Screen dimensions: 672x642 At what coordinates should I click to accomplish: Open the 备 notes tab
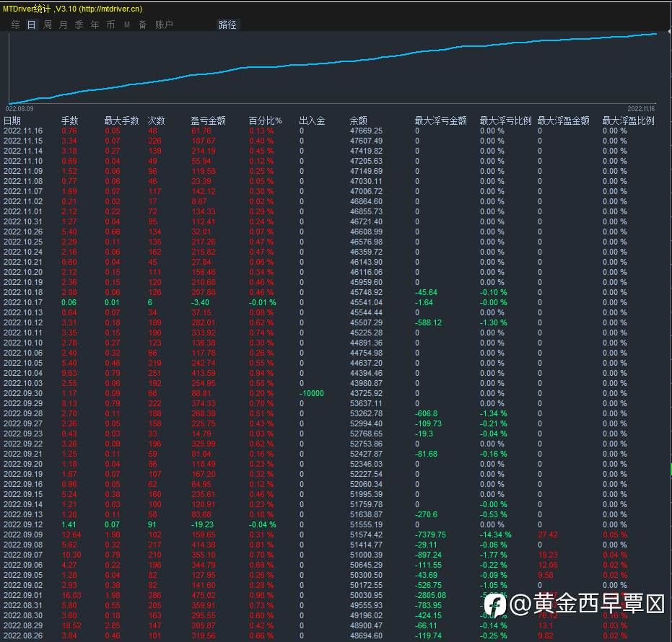[x=142, y=25]
